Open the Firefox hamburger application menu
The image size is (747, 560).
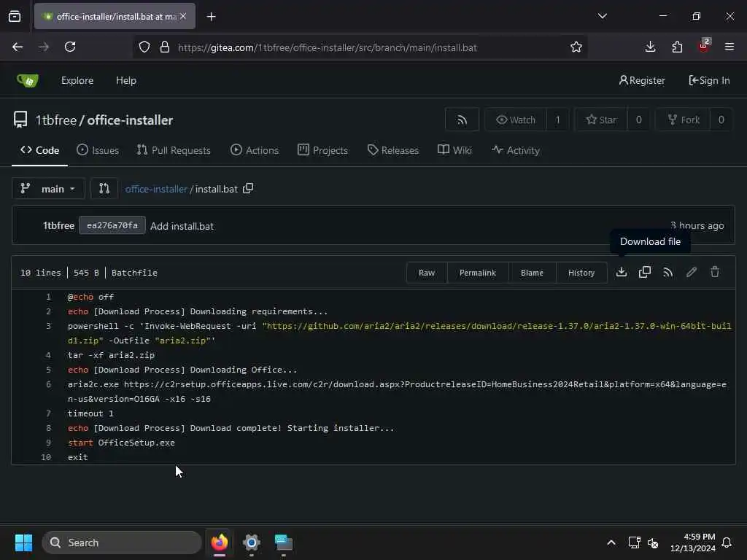[x=729, y=47]
